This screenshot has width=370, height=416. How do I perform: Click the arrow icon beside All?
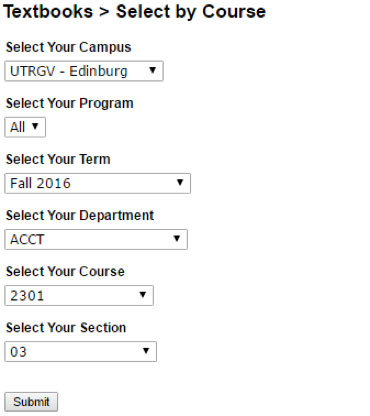[x=35, y=126]
